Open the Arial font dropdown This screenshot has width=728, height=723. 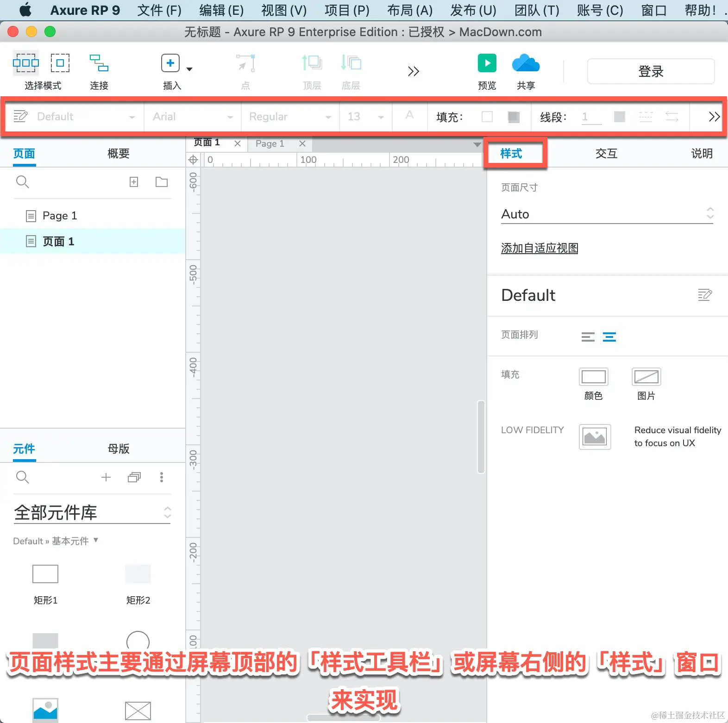[193, 117]
